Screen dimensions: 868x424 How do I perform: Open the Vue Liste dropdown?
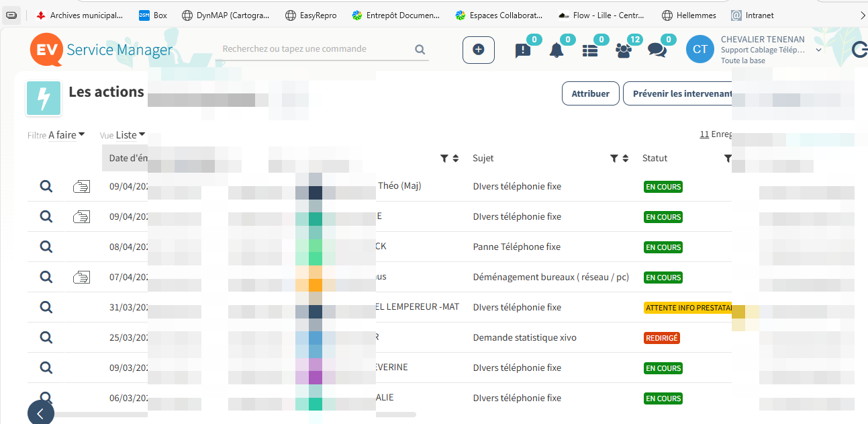(131, 135)
